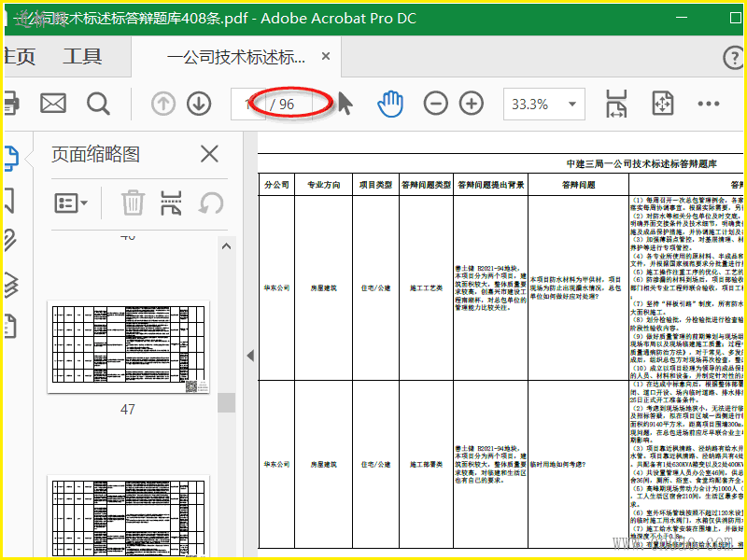Open the Help question mark icon
This screenshot has width=747, height=560.
[734, 58]
